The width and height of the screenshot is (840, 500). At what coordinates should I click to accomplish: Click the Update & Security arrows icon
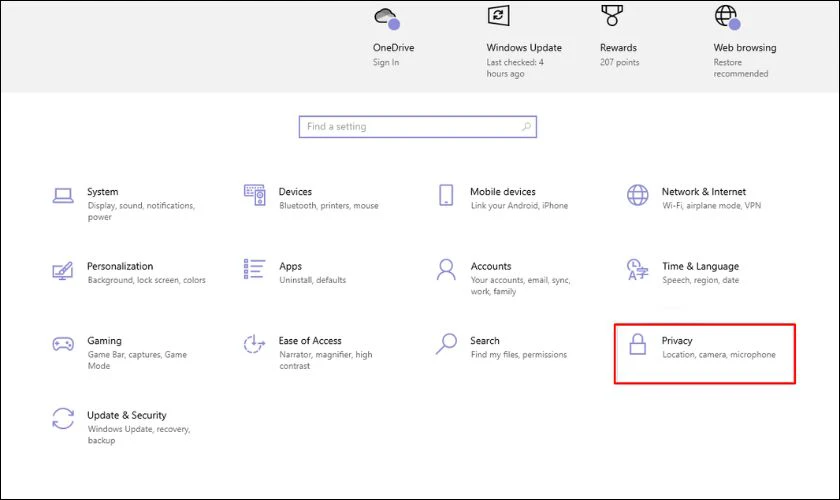coord(63,419)
